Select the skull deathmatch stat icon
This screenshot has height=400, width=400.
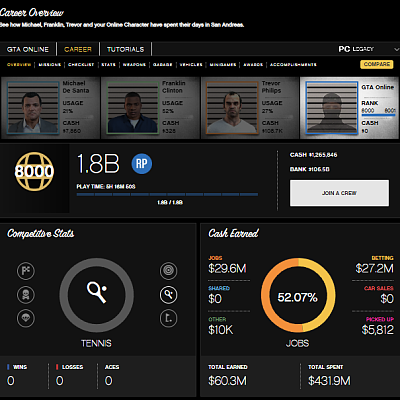click(26, 295)
